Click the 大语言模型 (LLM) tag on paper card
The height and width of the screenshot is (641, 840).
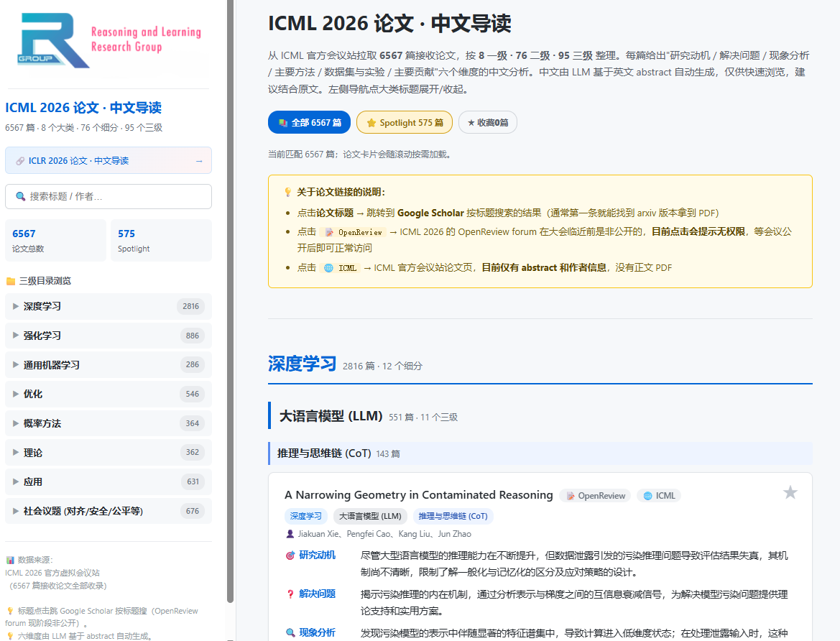coord(370,516)
